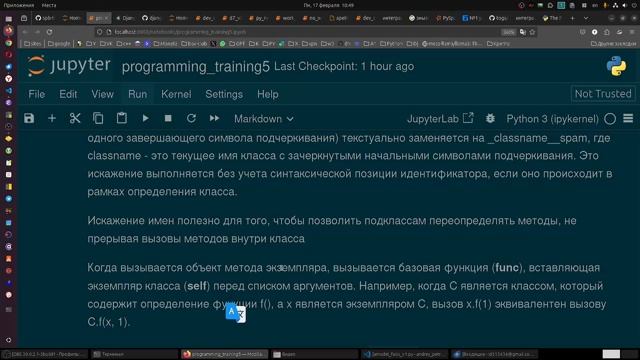
Task: Open the sites bookmark folder
Action: click(33, 43)
